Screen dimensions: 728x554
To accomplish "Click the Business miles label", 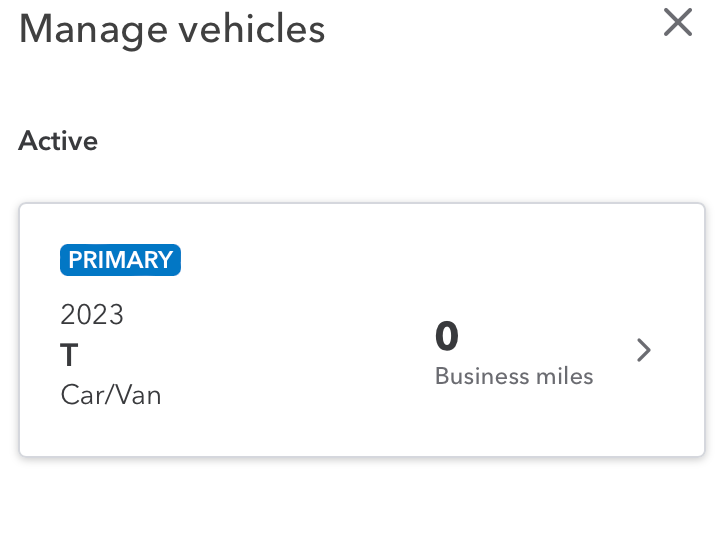I will tap(514, 377).
